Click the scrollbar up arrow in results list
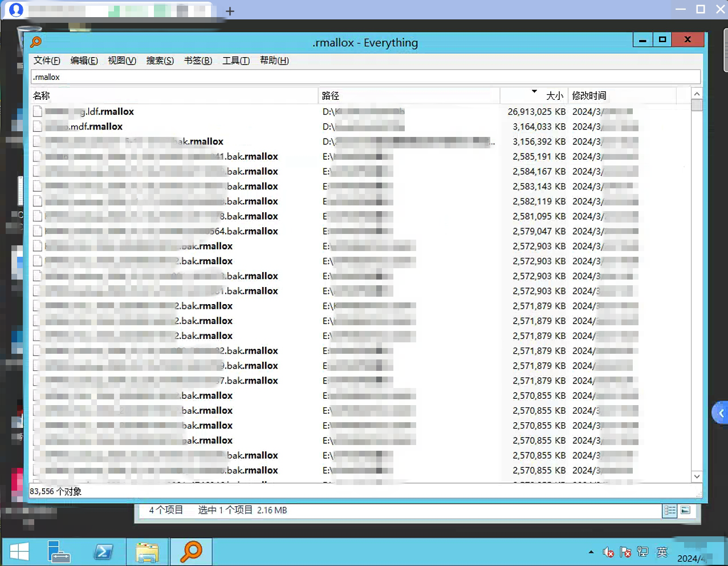The height and width of the screenshot is (566, 728). [x=697, y=94]
